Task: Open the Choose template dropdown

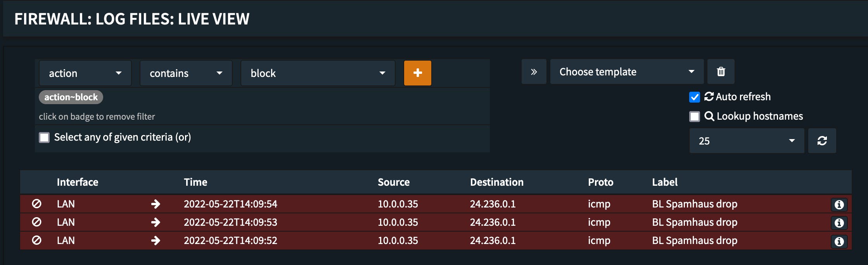Action: (x=626, y=72)
